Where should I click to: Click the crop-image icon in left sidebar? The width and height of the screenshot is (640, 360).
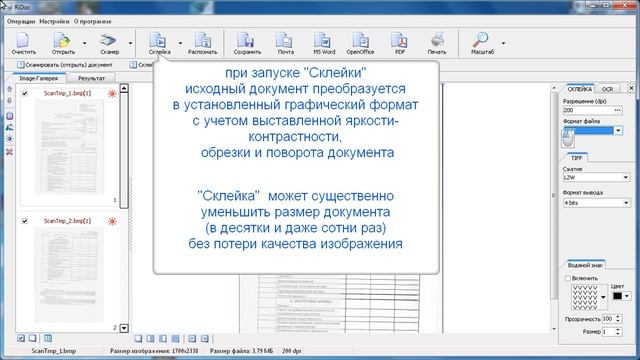point(9,116)
